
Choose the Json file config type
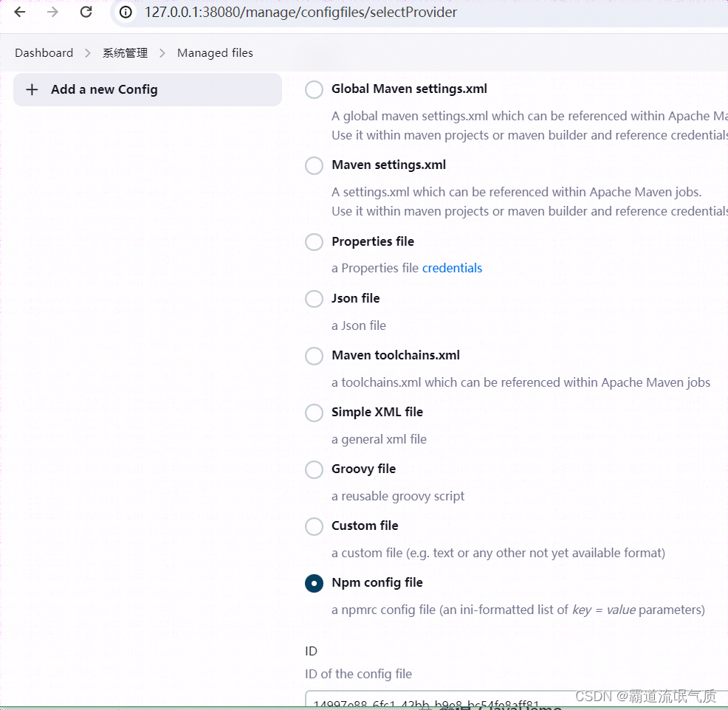314,299
